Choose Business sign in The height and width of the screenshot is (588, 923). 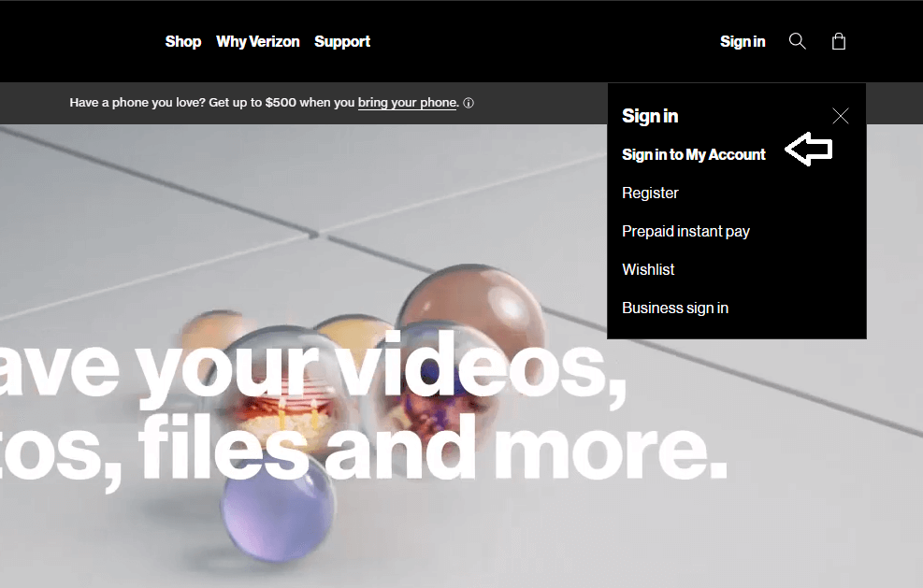675,308
